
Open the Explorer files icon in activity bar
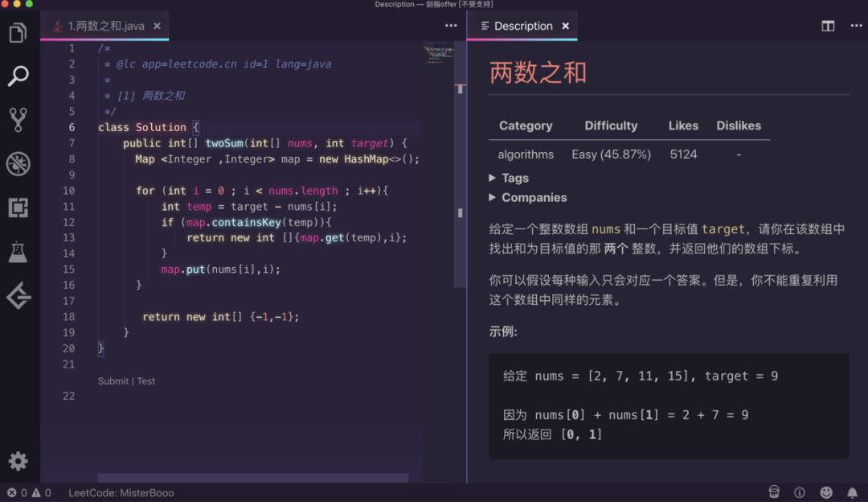[18, 33]
